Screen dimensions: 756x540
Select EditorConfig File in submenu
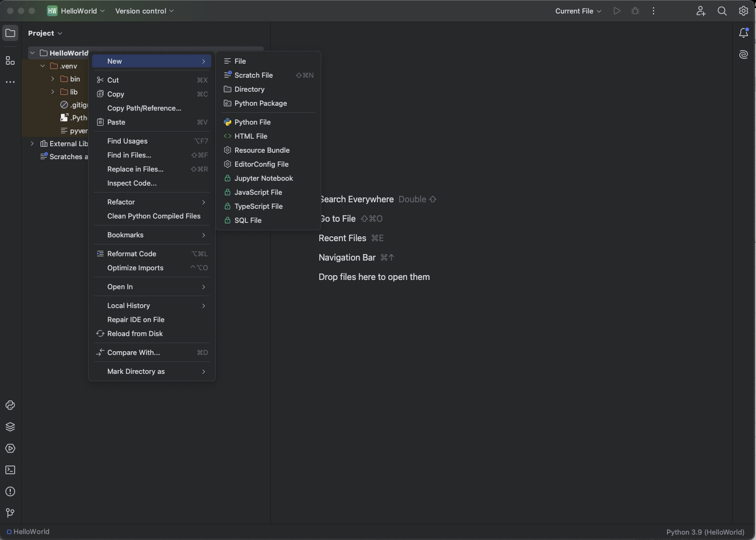click(268, 164)
